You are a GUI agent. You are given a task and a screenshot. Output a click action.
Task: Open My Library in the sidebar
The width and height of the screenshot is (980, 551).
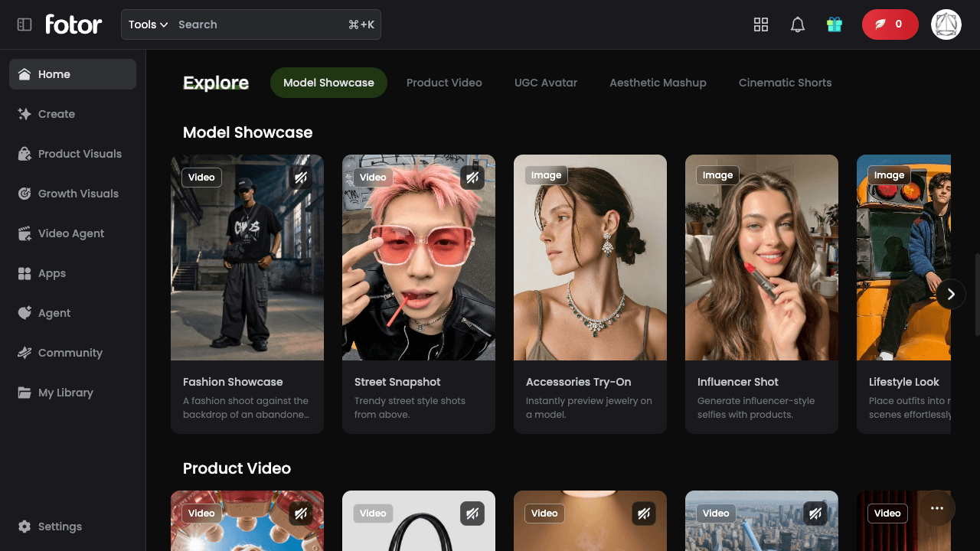pyautogui.click(x=73, y=393)
